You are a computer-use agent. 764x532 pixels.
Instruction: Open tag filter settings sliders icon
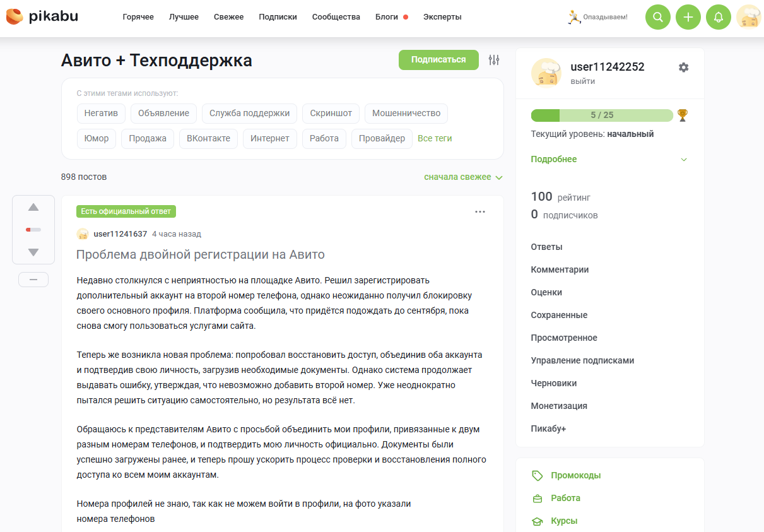(494, 60)
